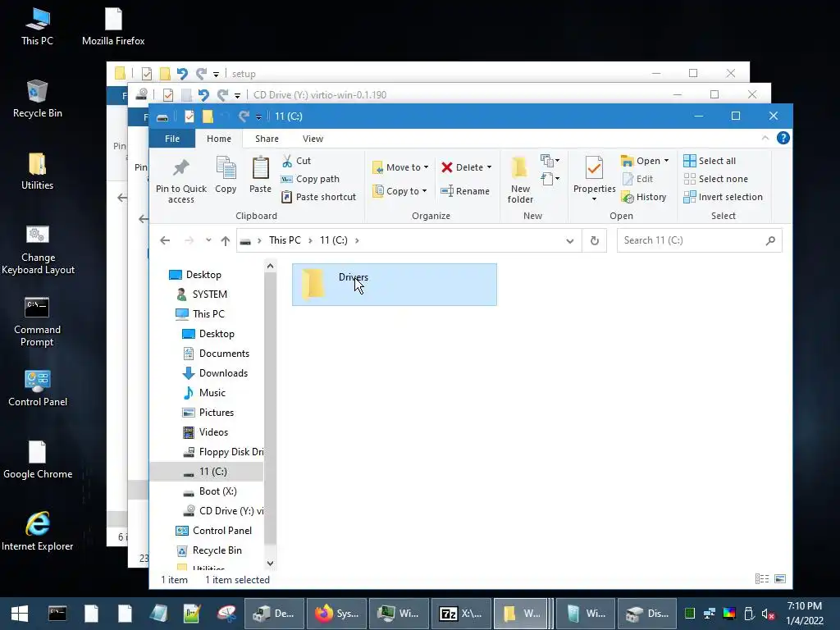Open the Copy to dropdown
The width and height of the screenshot is (840, 630).
(x=400, y=190)
